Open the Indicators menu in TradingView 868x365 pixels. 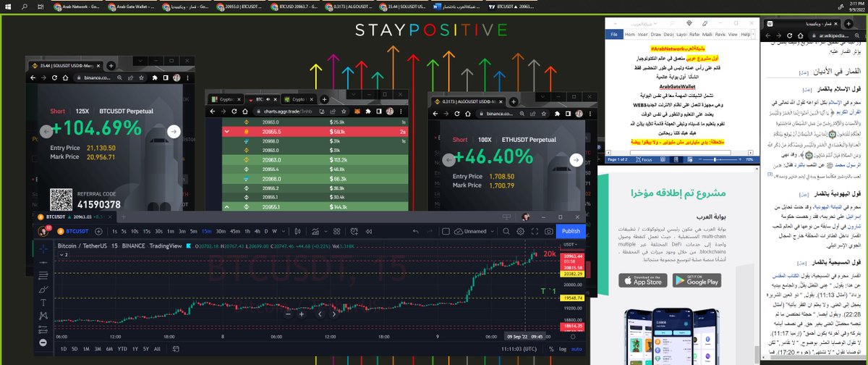click(x=316, y=232)
